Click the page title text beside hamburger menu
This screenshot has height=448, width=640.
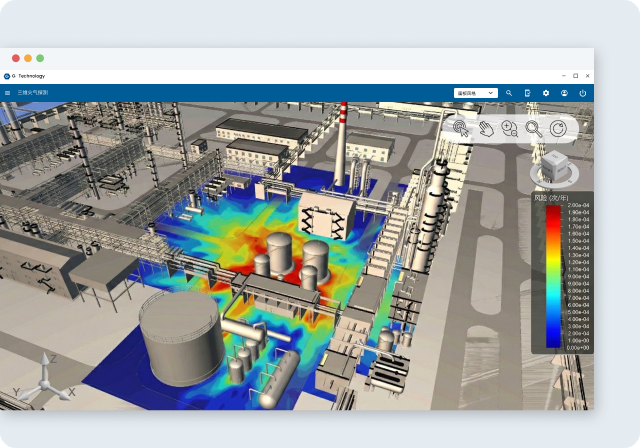[32, 93]
